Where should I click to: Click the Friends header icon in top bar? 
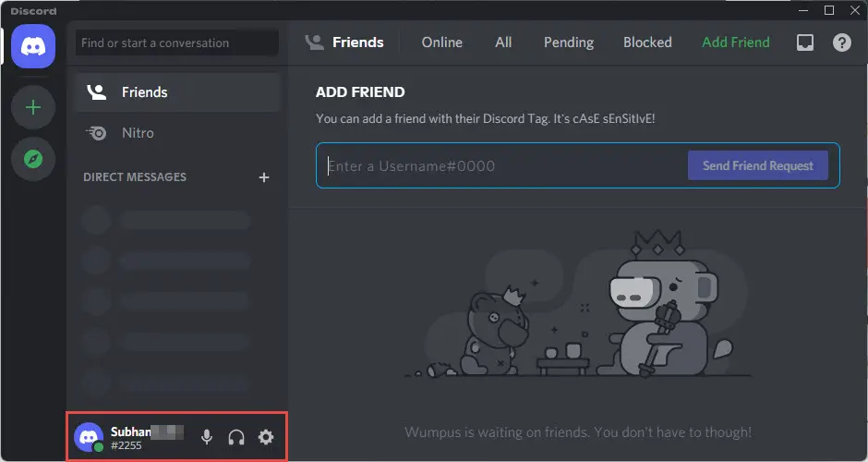314,43
